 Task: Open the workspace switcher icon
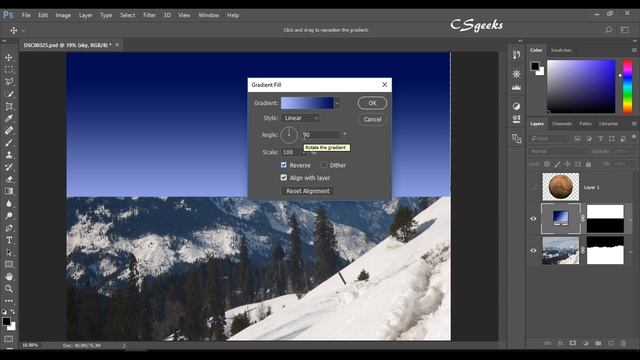point(624,30)
